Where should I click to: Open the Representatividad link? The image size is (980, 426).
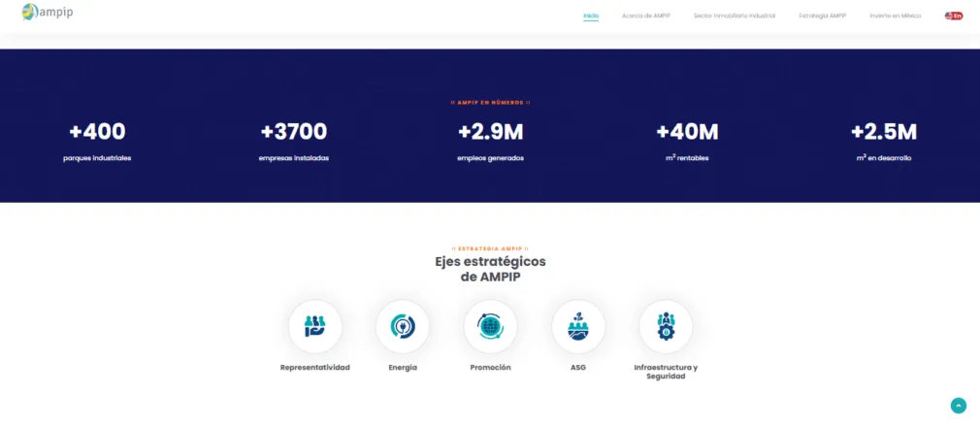(315, 367)
